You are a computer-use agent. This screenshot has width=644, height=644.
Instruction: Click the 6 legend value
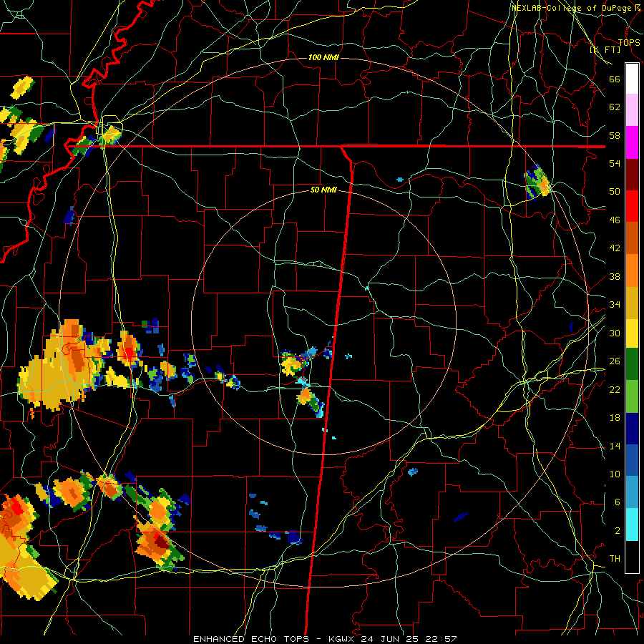[x=618, y=502]
